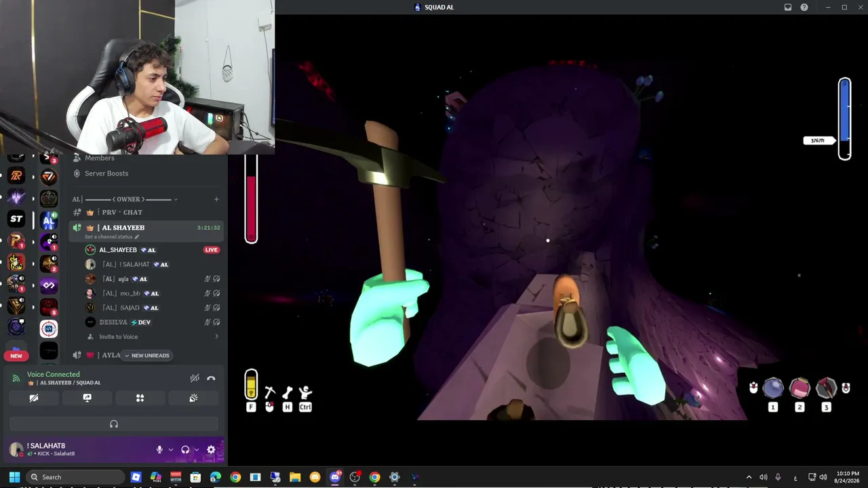This screenshot has height=488, width=868.
Task: Set a channel status for AL SHAYEEB
Action: (112, 237)
